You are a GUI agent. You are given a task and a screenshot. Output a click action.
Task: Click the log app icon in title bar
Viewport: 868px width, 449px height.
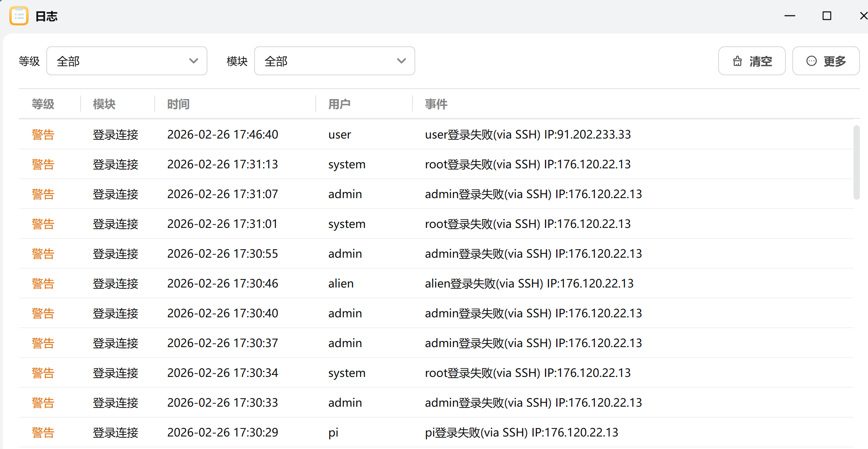tap(19, 16)
